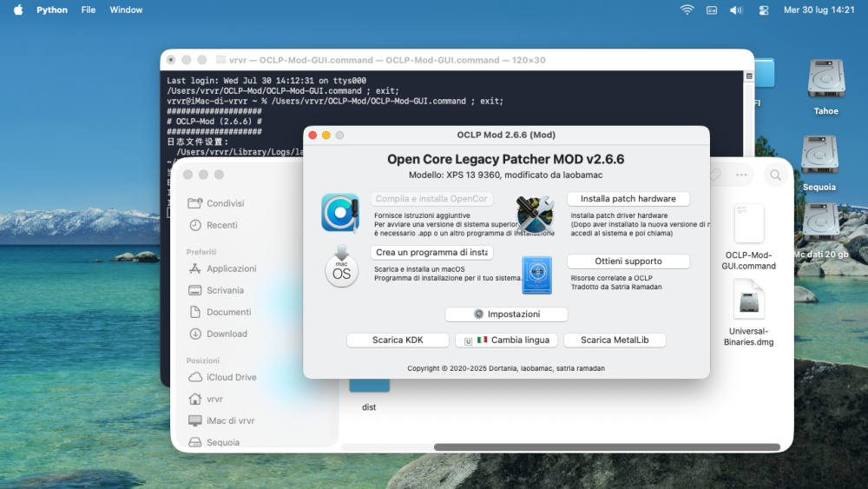Click the gear icon in Impostazioni button
The width and height of the screenshot is (868, 489).
click(x=478, y=314)
